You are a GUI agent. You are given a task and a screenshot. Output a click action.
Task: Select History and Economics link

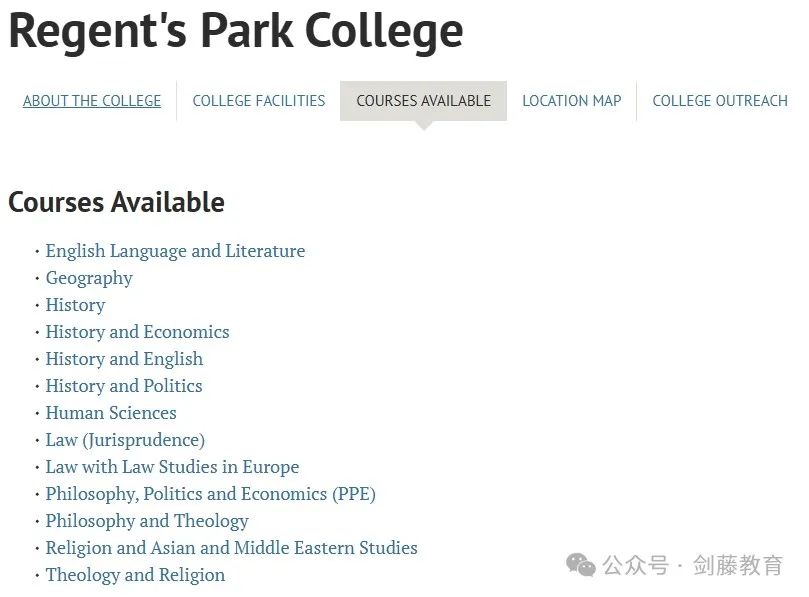pos(137,332)
